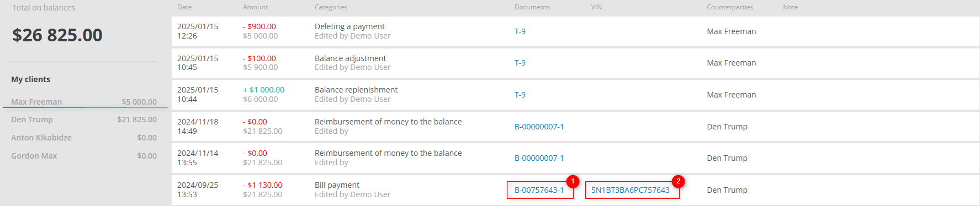This screenshot has height=206, width=980.
Task: Click counterparty Max Freeman in 10:44 row
Action: click(732, 95)
